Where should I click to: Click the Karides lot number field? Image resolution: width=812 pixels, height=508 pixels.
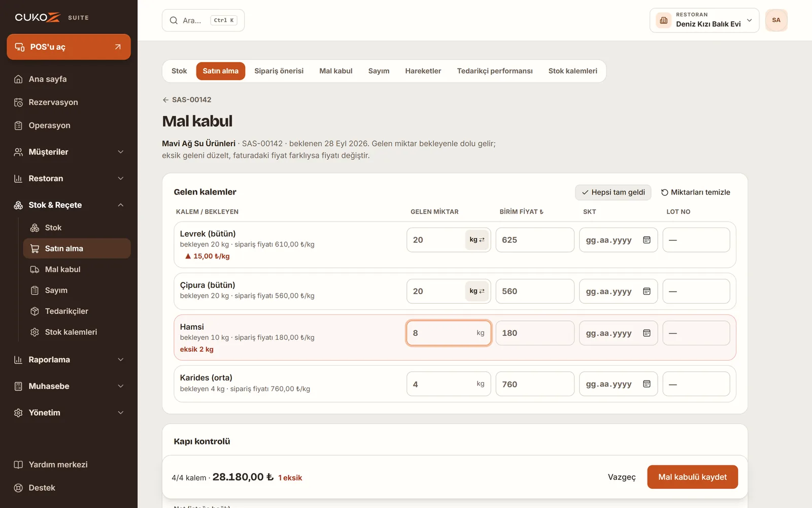(x=696, y=384)
